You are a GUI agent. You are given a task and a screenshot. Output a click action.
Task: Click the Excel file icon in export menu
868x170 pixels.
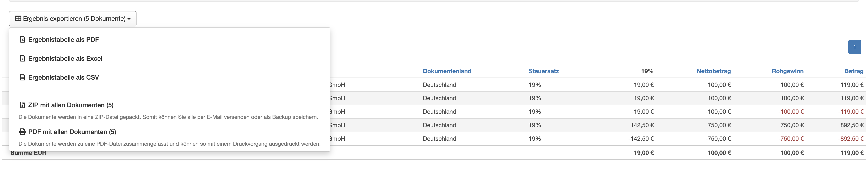pos(22,58)
